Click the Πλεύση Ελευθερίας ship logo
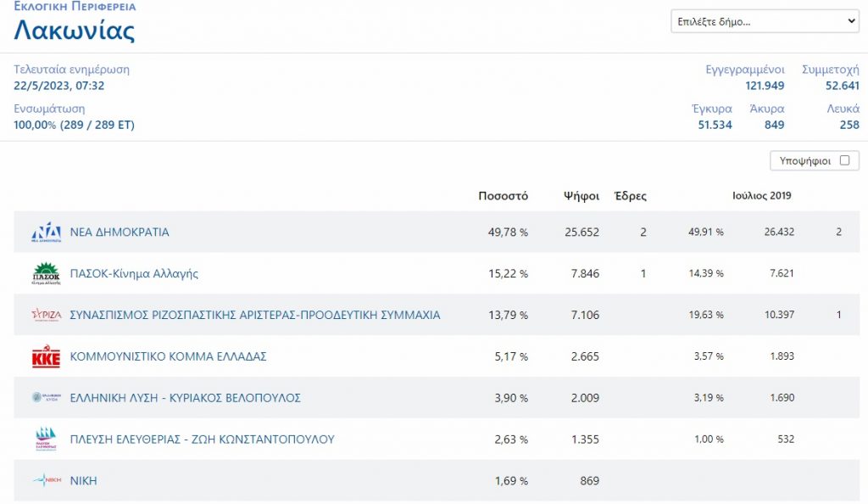 click(46, 440)
